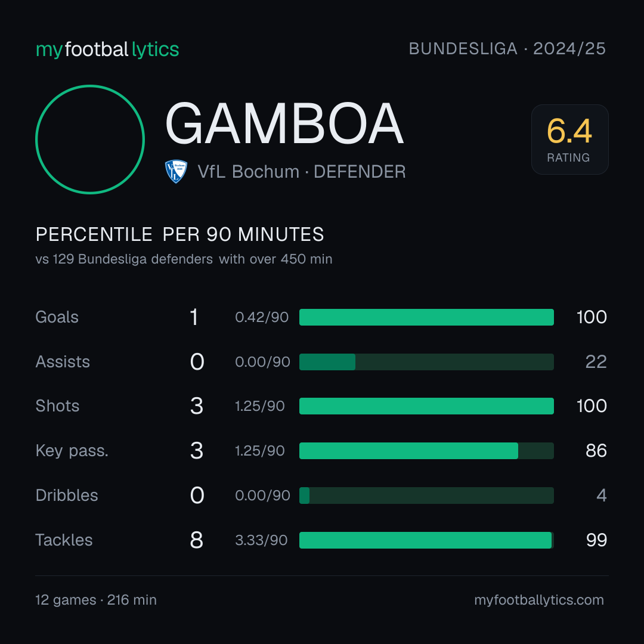Image resolution: width=644 pixels, height=644 pixels.
Task: Click the Dribbles stat label
Action: click(67, 496)
